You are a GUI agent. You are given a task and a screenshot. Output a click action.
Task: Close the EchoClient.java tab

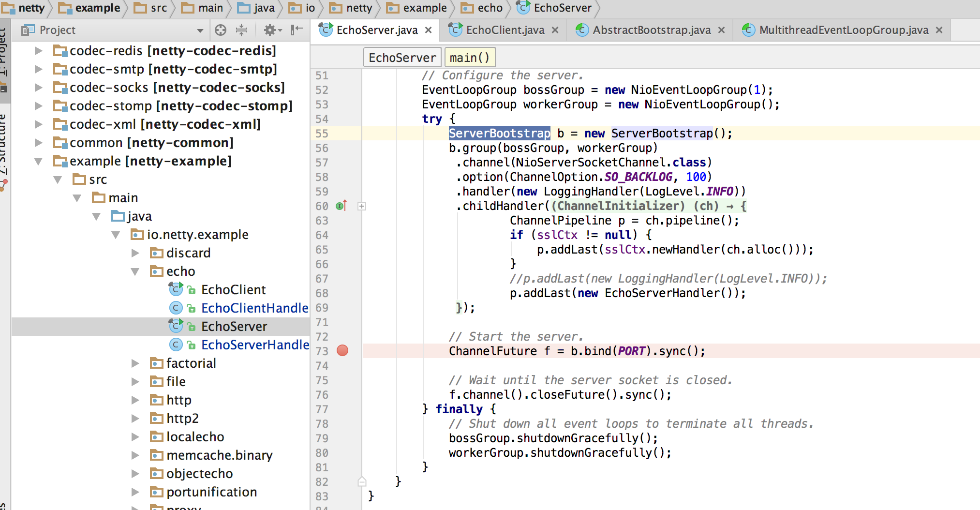click(x=555, y=30)
